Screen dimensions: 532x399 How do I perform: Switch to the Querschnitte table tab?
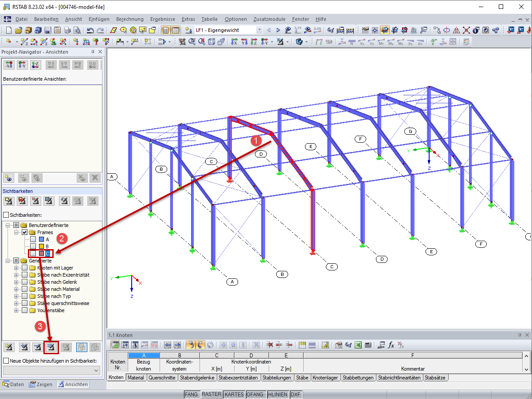(162, 378)
